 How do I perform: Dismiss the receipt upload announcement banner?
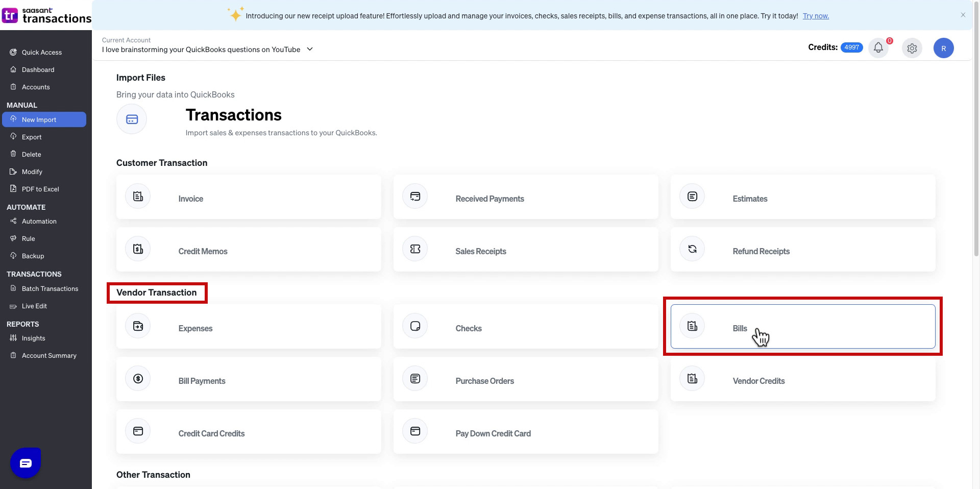[963, 15]
